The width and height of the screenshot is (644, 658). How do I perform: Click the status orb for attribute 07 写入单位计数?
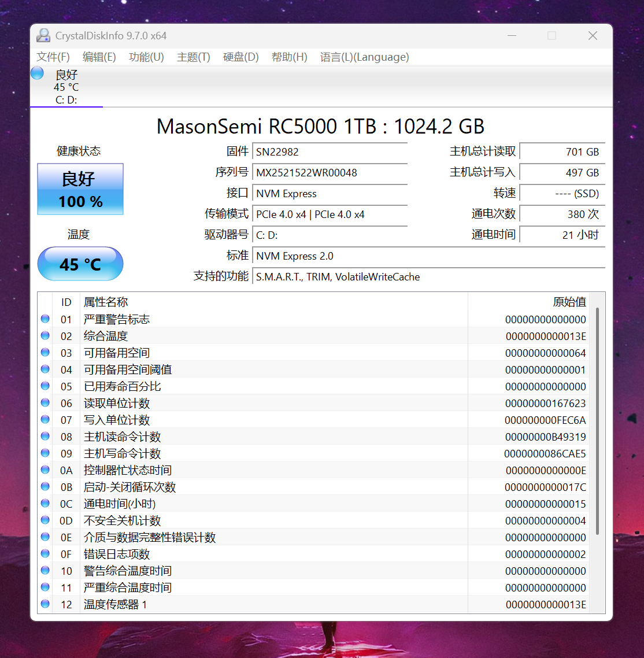(45, 420)
